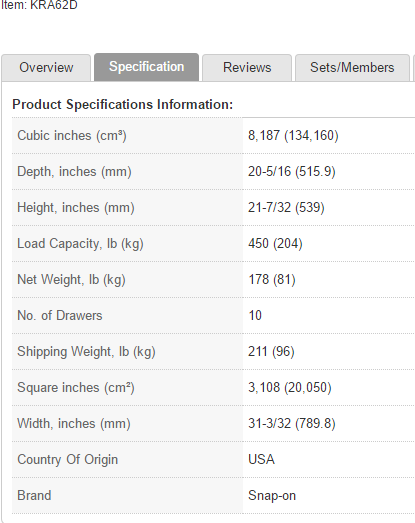Image resolution: width=415 pixels, height=523 pixels.
Task: Click the Load Capacity, lb (kg) label
Action: 80,244
